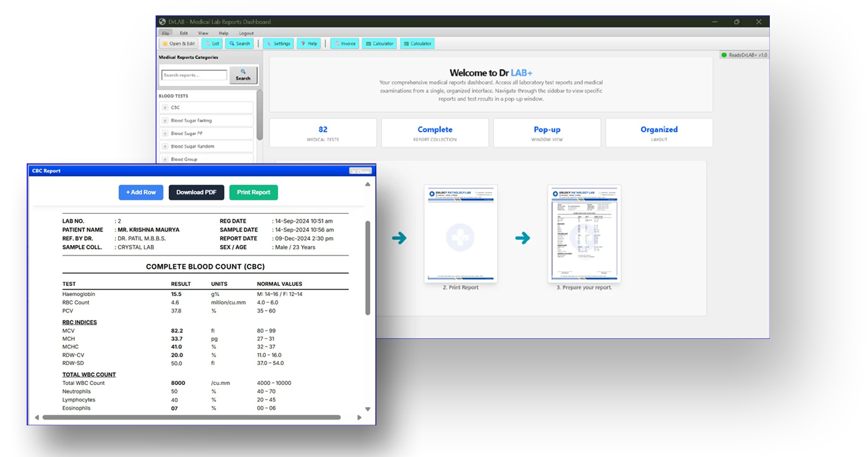This screenshot has width=868, height=457.
Task: Click the sidebar category list scrollbar thumb
Action: click(x=260, y=115)
